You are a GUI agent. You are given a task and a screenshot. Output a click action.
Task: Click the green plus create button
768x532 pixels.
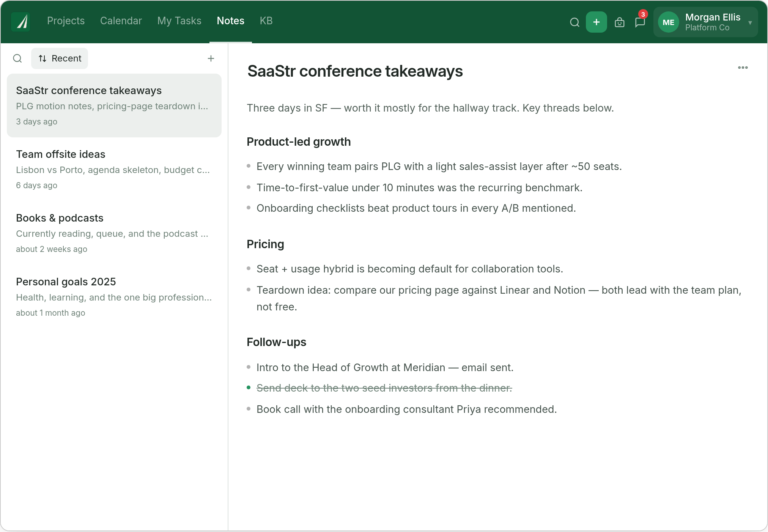[596, 22]
